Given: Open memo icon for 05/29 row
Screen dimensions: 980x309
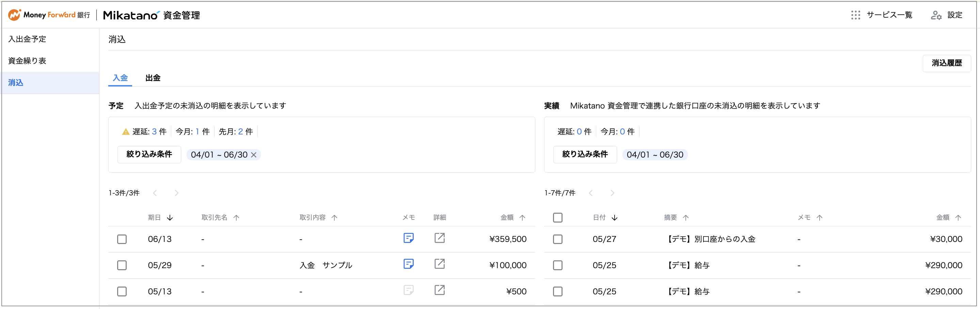Looking at the screenshot, I should click(x=408, y=264).
